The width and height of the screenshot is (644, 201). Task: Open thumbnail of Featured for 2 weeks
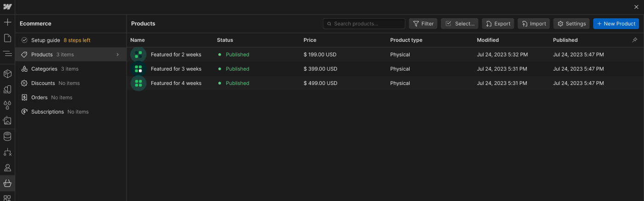(x=138, y=55)
